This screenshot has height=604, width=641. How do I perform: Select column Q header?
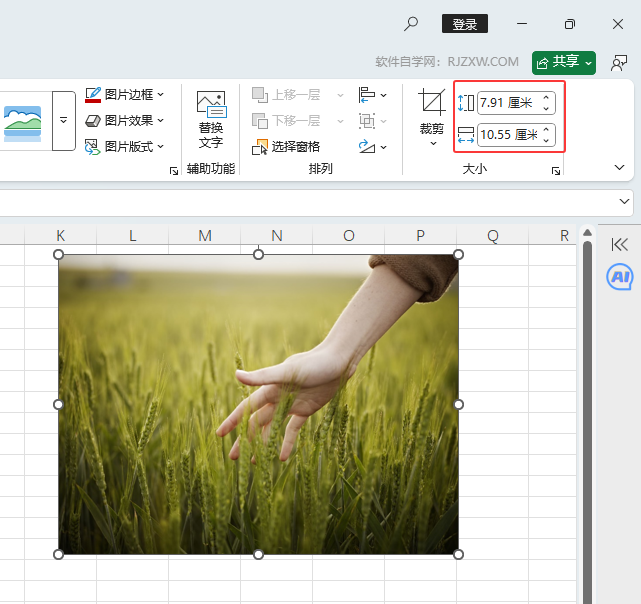pos(492,236)
